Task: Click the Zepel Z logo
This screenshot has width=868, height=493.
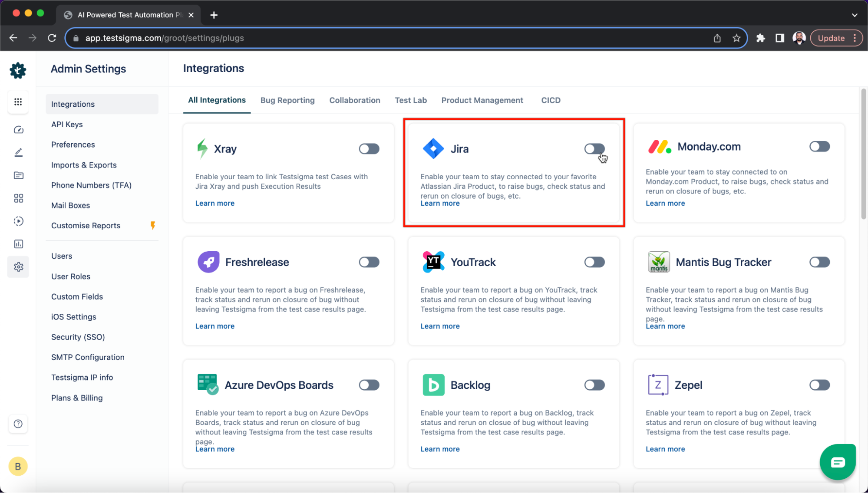Action: tap(658, 385)
